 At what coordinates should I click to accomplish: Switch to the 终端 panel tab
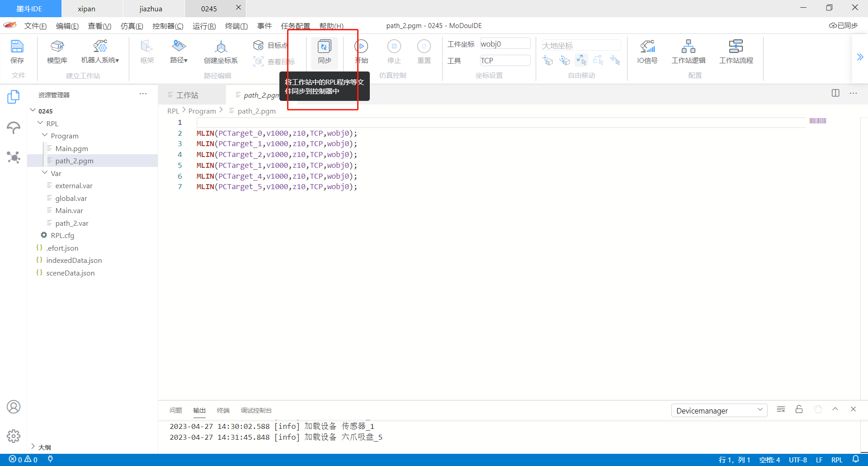coord(223,410)
